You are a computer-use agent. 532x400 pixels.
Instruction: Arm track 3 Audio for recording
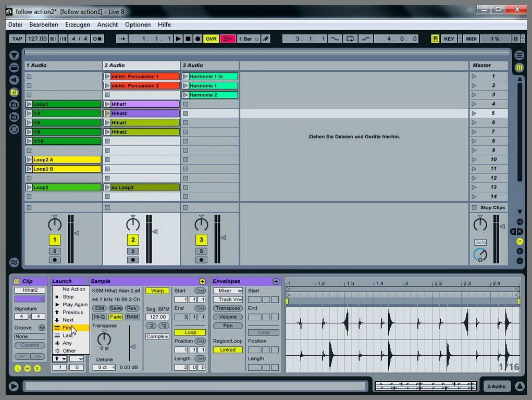pos(201,260)
